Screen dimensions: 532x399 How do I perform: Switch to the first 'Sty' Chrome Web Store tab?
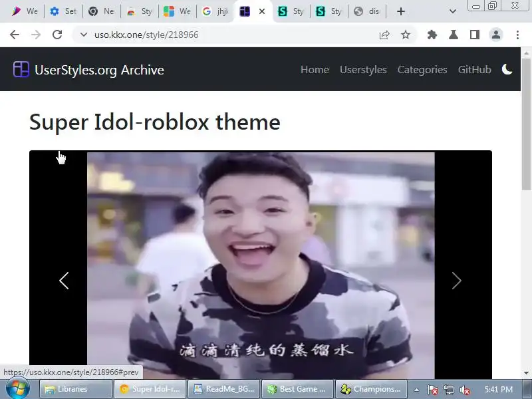tap(139, 11)
